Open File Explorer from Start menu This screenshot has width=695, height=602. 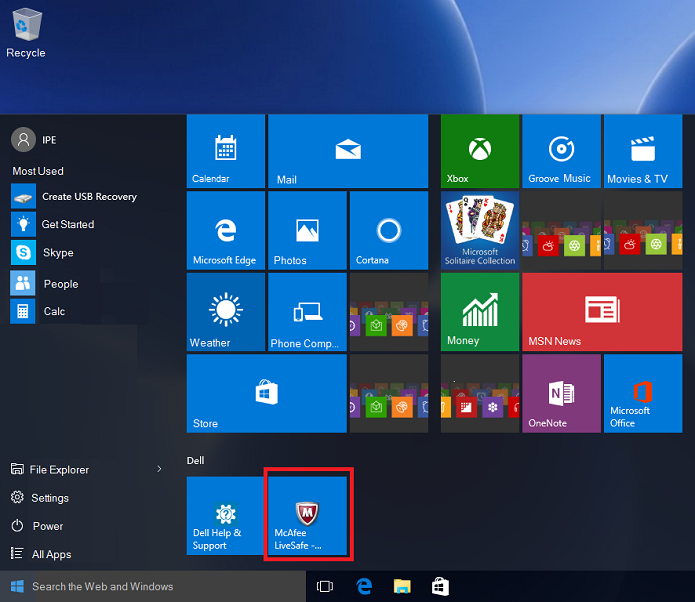50,469
